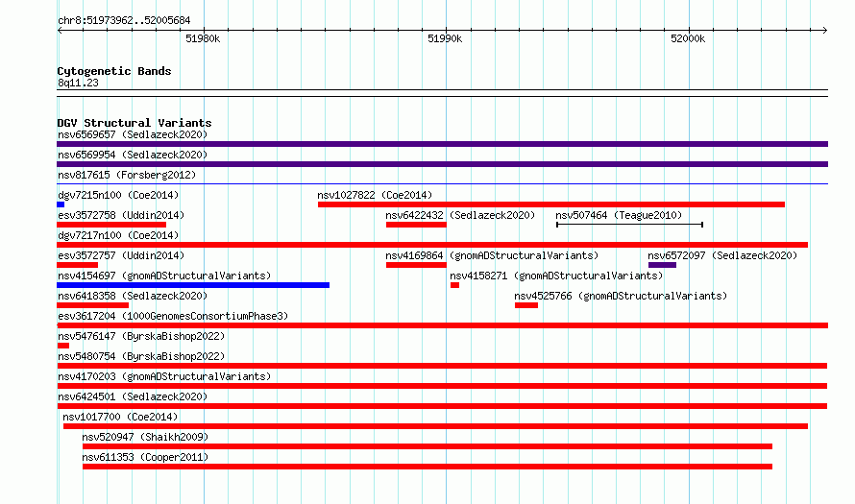
Task: Click nsv6572097 (Sedlazeck2020) label
Action: coord(722,255)
